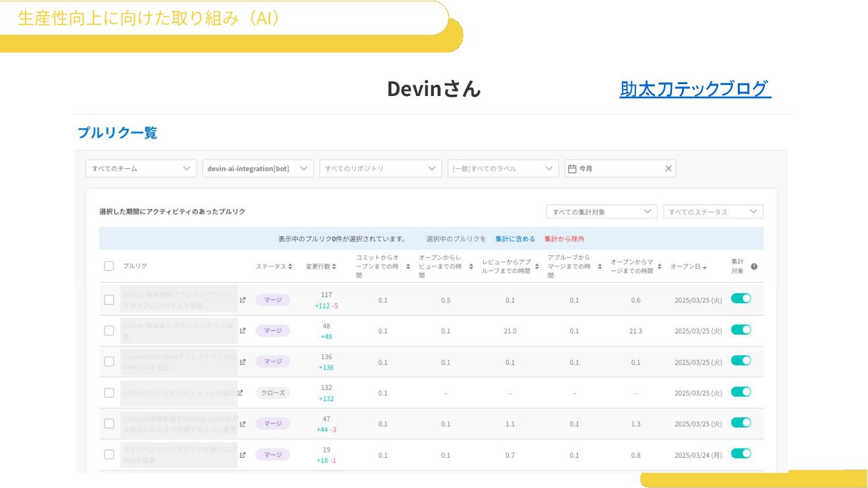This screenshot has width=868, height=488.
Task: Click the 21.0 review-to-approve value
Action: (x=510, y=331)
